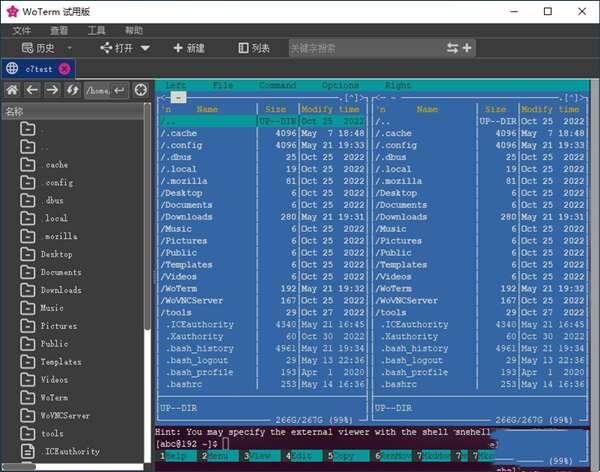Go forward with the right arrow icon

point(52,90)
